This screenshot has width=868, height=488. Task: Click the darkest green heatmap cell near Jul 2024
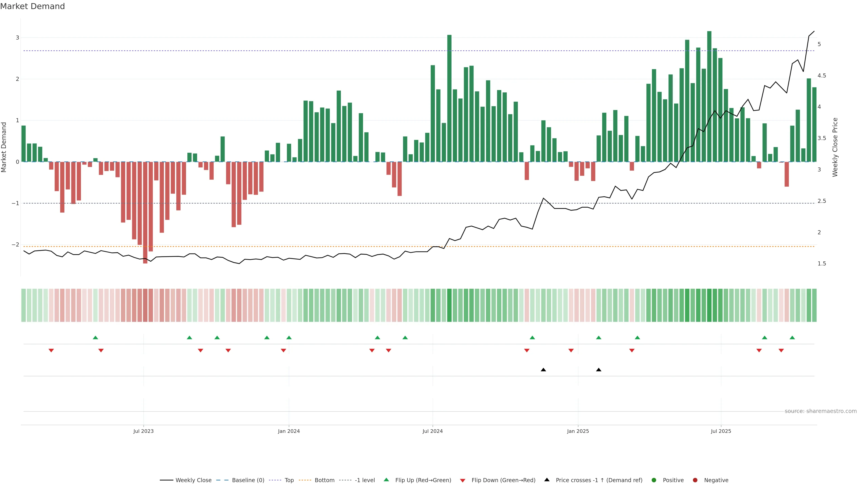[449, 305]
